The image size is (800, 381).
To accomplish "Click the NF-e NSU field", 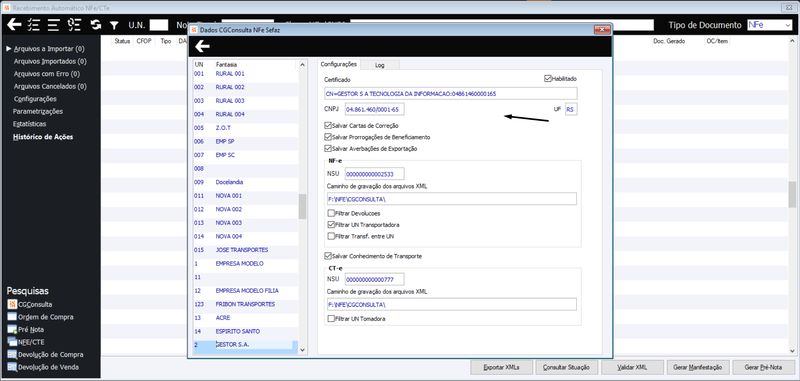I will 374,174.
